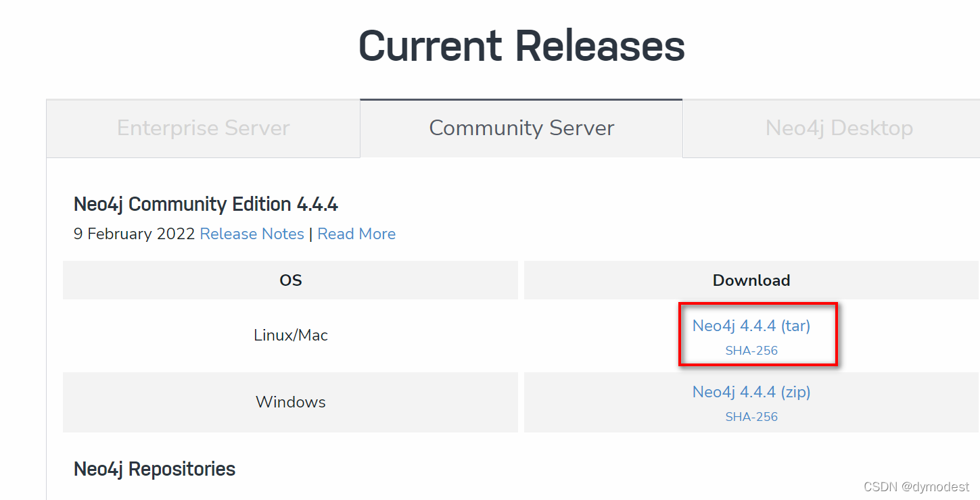
Task: Download Neo4j 4.4.4 (tar) for Linux/Mac
Action: 751,326
